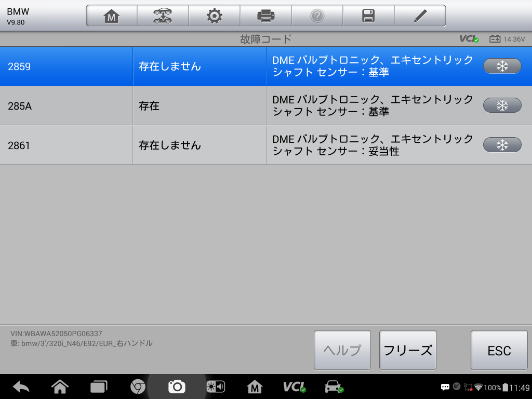
Task: Click the greyed-out help question mark icon
Action: coord(317,16)
